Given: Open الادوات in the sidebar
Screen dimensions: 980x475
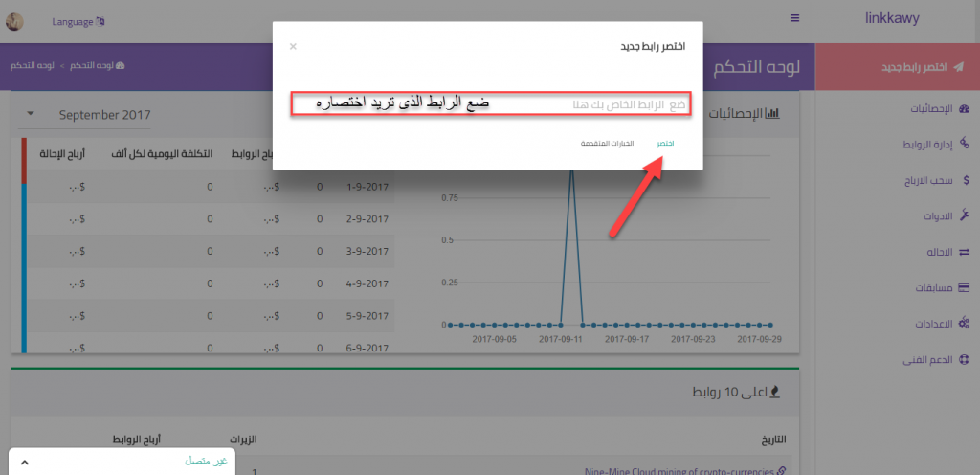Looking at the screenshot, I should click(x=938, y=216).
